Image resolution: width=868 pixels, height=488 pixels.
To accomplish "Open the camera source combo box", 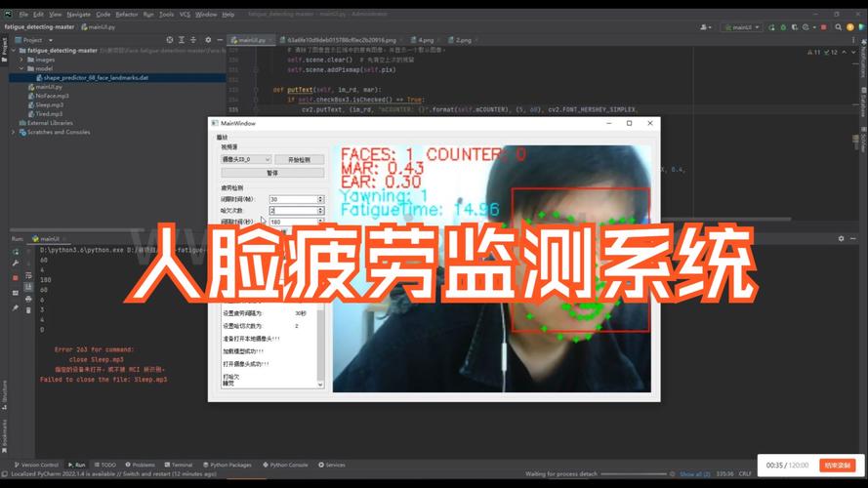I will tap(246, 159).
